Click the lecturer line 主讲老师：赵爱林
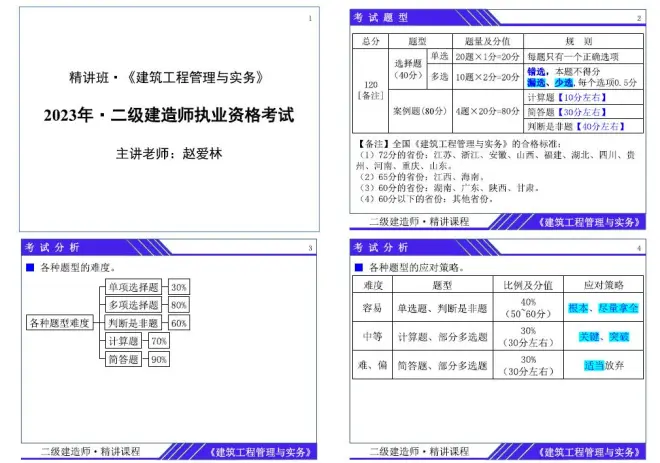This screenshot has width=660, height=463. click(167, 154)
